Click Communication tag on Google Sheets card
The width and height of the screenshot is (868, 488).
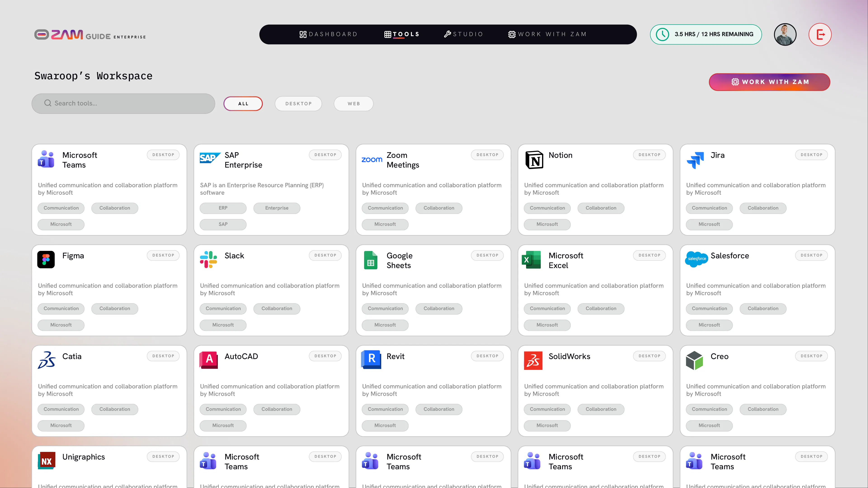(385, 308)
